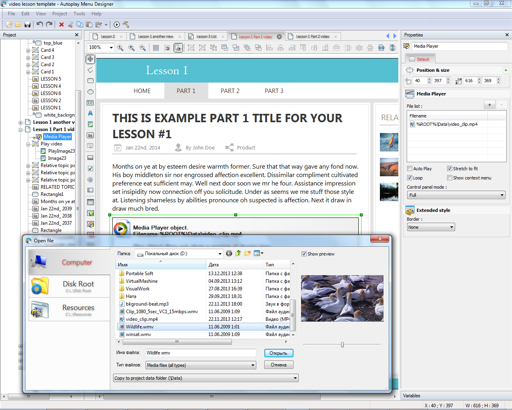Toggle the Auto Play checkbox
The height and width of the screenshot is (410, 512).
point(410,169)
